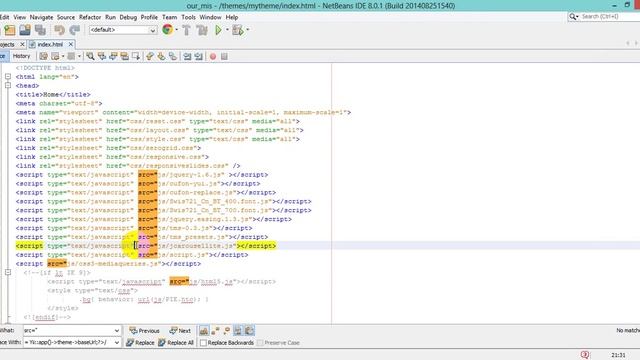The height and width of the screenshot is (360, 640).
Task: Click the Replace All button
Action: point(176,343)
